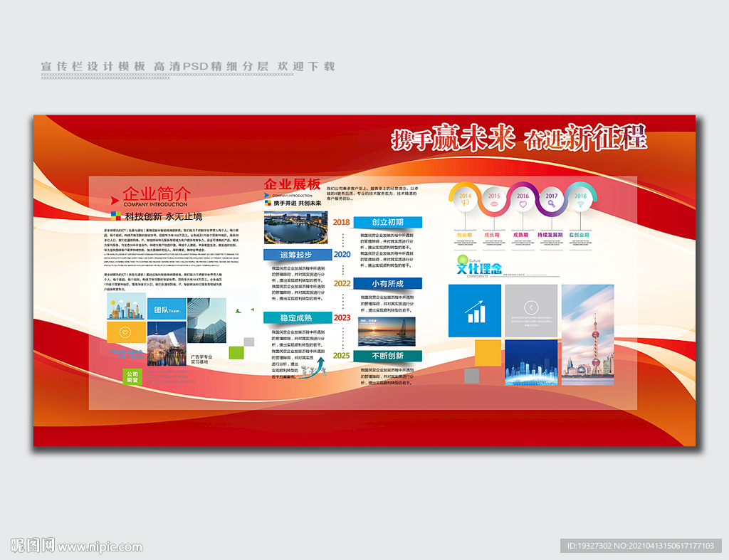729x560 pixels.
Task: Select the heart icon in the 2016 circle
Action: coord(523,204)
